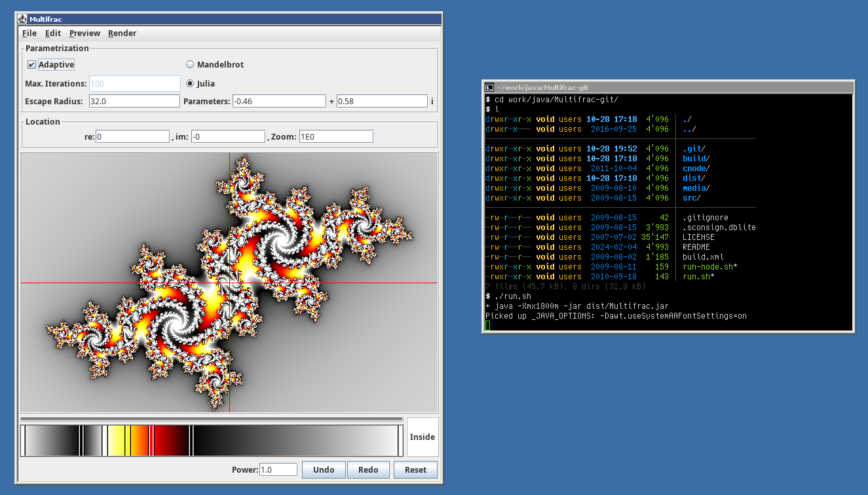The image size is (868, 495).
Task: Open the Preview menu
Action: point(85,33)
